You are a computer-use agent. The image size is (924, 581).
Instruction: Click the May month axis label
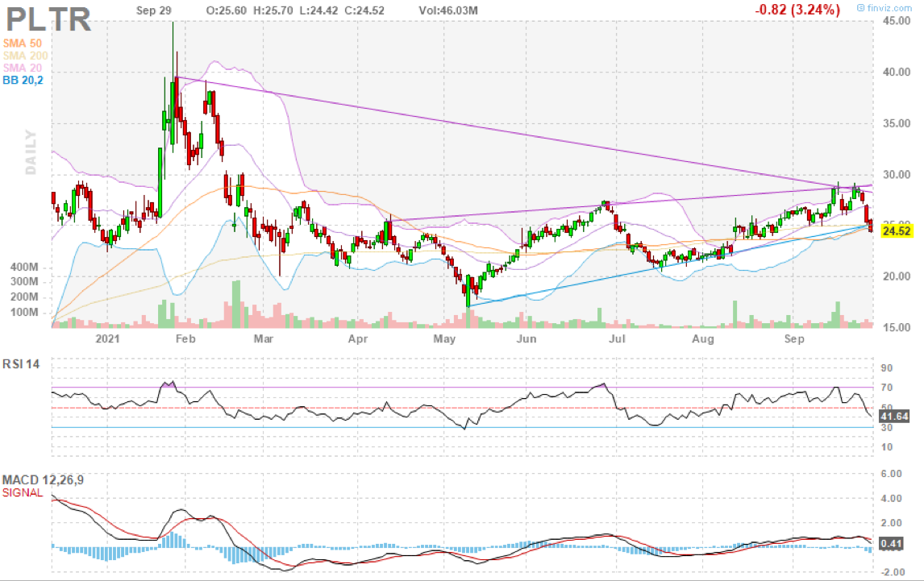click(444, 338)
